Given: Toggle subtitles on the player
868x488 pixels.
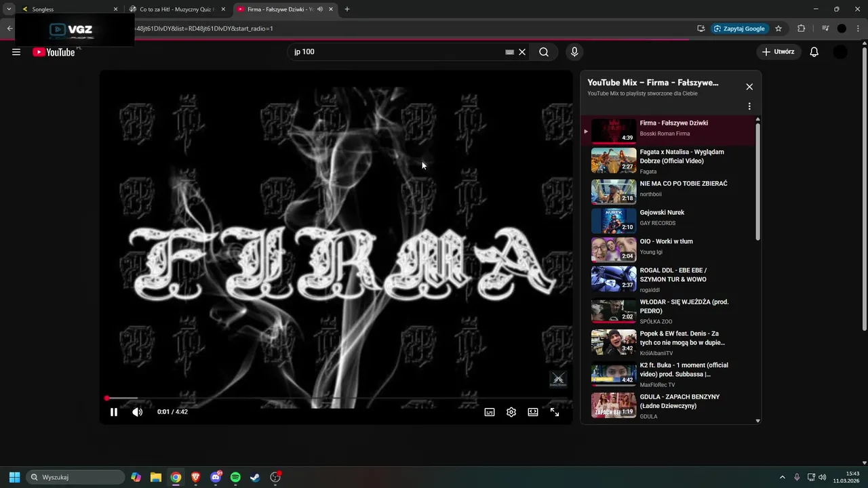Looking at the screenshot, I should click(490, 412).
